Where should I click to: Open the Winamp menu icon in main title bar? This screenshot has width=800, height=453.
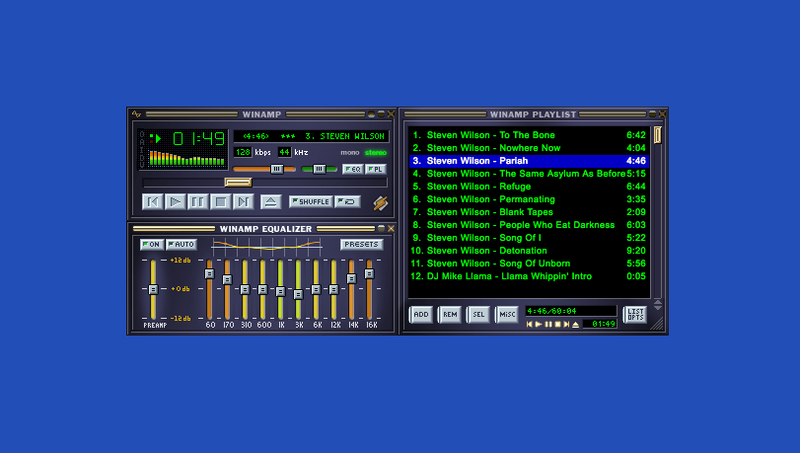pos(136,114)
